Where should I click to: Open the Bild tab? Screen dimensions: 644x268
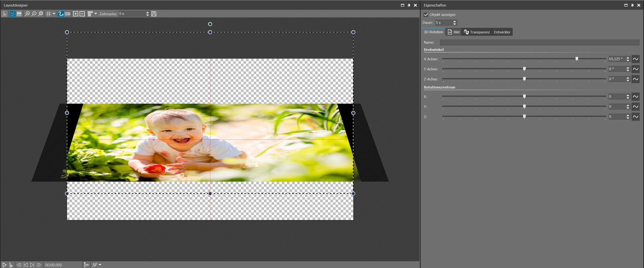(x=453, y=32)
